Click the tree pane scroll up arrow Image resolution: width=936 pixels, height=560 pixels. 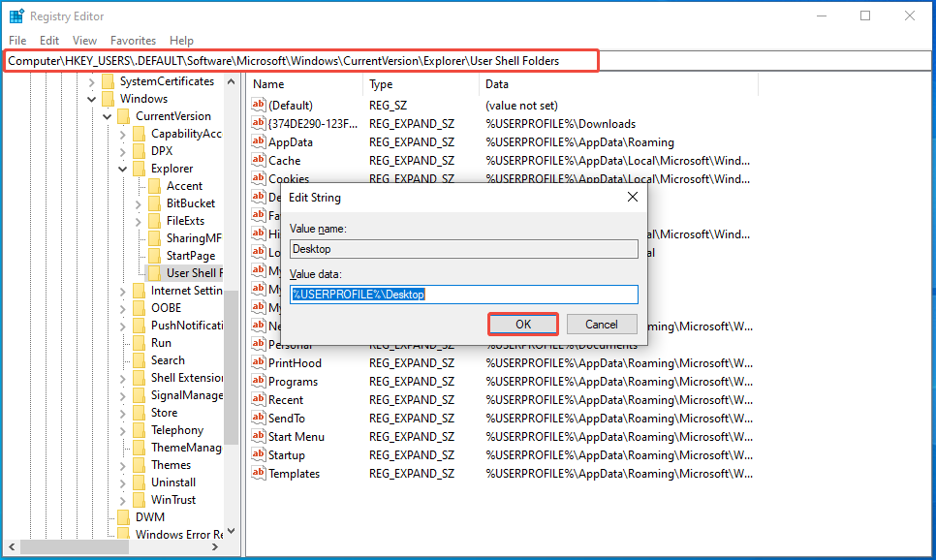(231, 81)
